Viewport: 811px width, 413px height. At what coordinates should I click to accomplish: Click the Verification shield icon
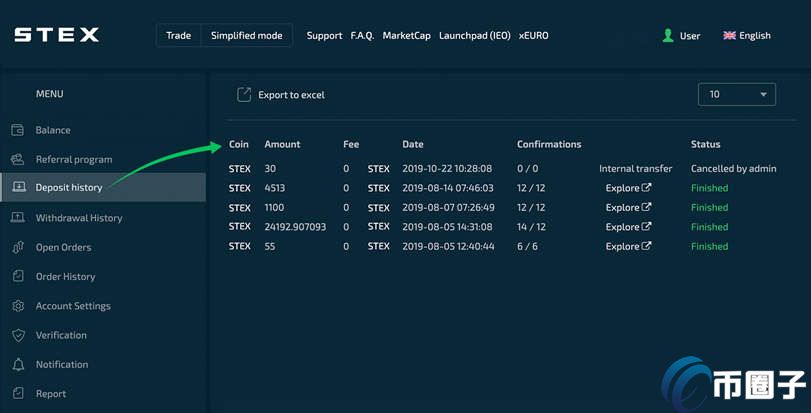(x=18, y=335)
